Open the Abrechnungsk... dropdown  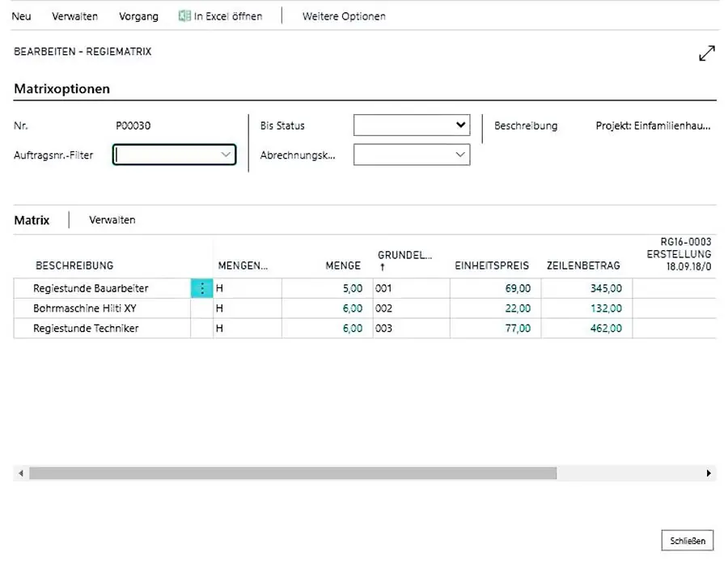(412, 155)
